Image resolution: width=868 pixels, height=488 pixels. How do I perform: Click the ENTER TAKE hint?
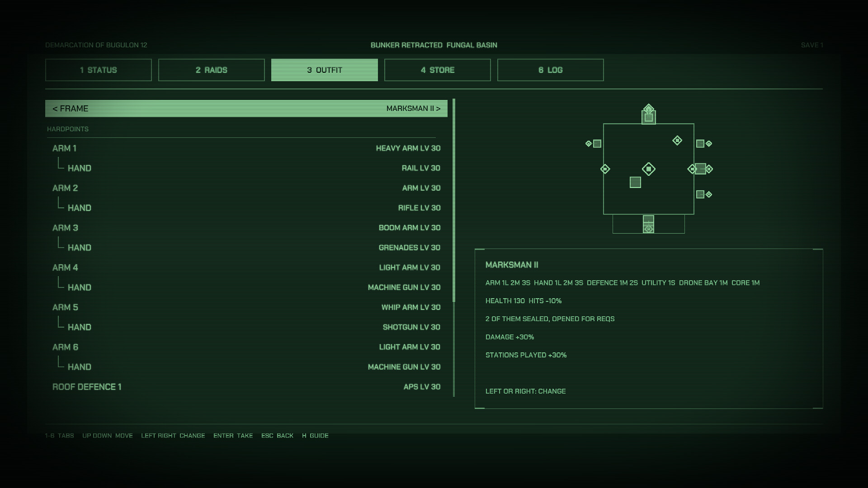coord(233,436)
